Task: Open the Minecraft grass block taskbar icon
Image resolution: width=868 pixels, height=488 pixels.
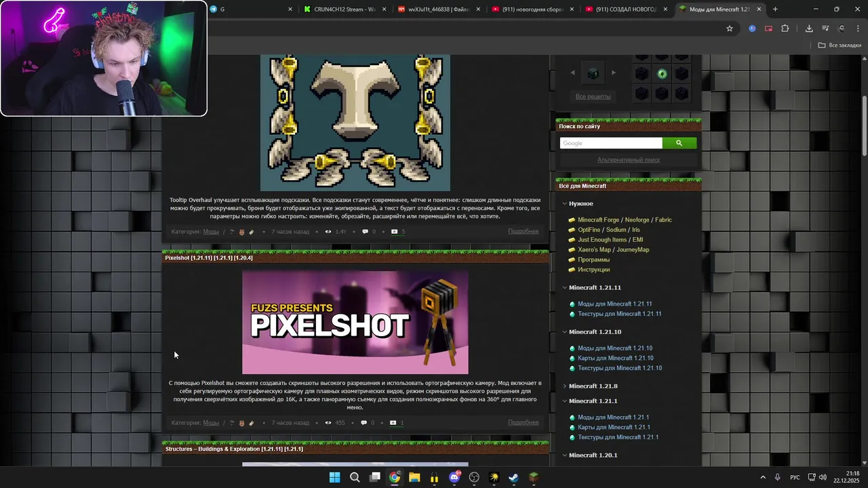Action: (x=534, y=477)
